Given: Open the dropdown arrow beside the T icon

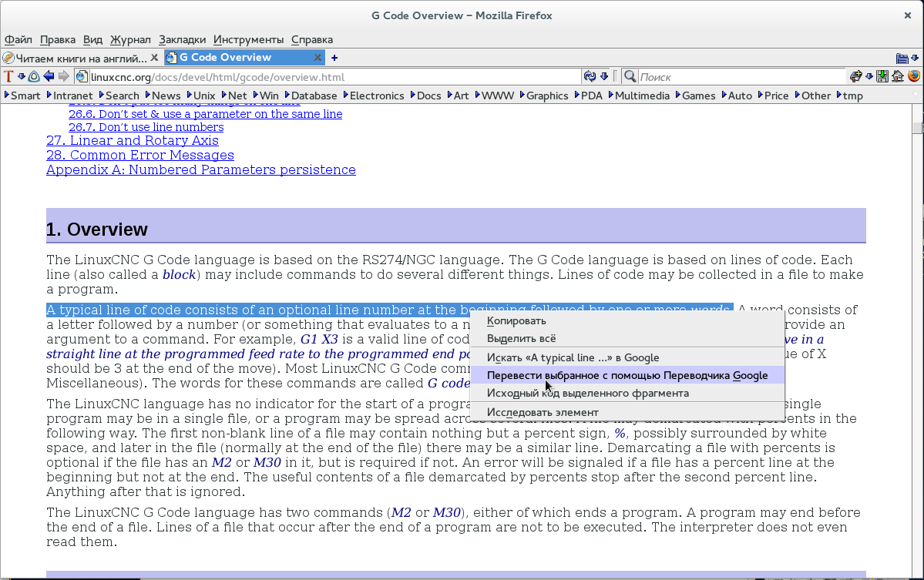Looking at the screenshot, I should (x=22, y=76).
